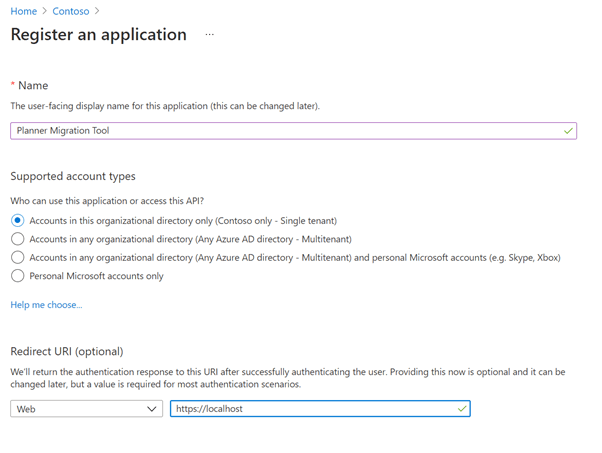Click the Supported account types heading
Image resolution: width=602 pixels, height=453 pixels.
[x=73, y=176]
